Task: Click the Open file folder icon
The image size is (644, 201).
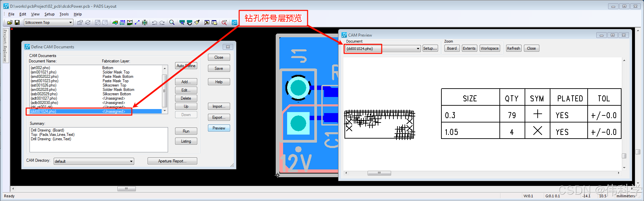Action: click(x=10, y=22)
